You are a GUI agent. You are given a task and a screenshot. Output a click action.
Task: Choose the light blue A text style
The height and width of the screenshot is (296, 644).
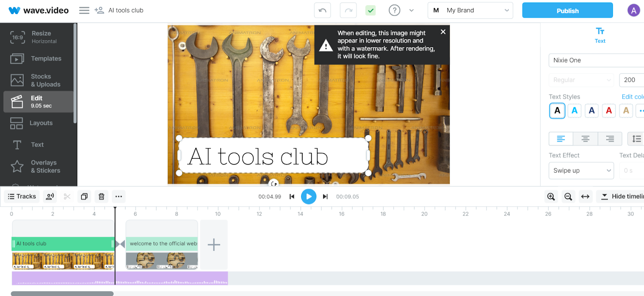pyautogui.click(x=575, y=111)
